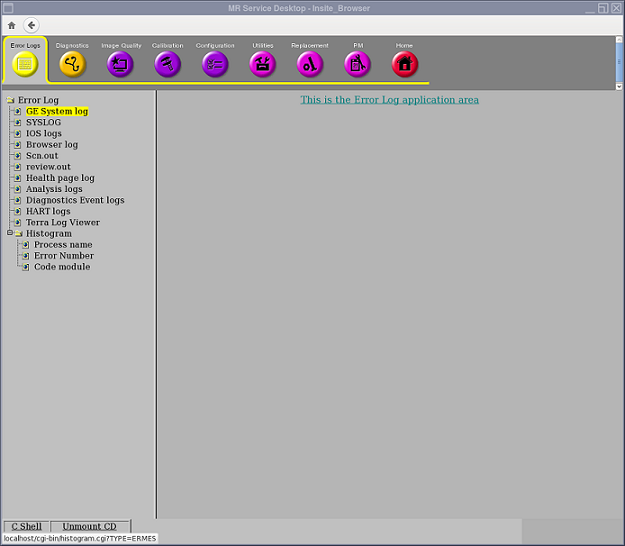Collapse the Histogram tree node
The height and width of the screenshot is (546, 625).
pos(9,234)
